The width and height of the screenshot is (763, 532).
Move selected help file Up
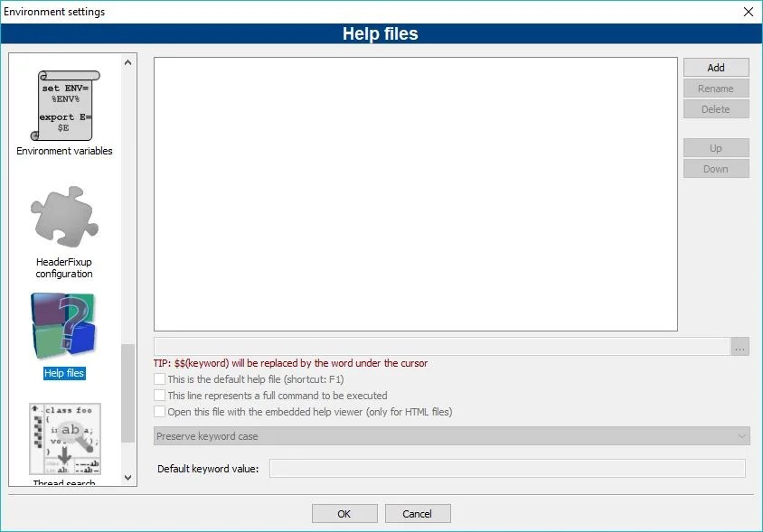tap(715, 147)
